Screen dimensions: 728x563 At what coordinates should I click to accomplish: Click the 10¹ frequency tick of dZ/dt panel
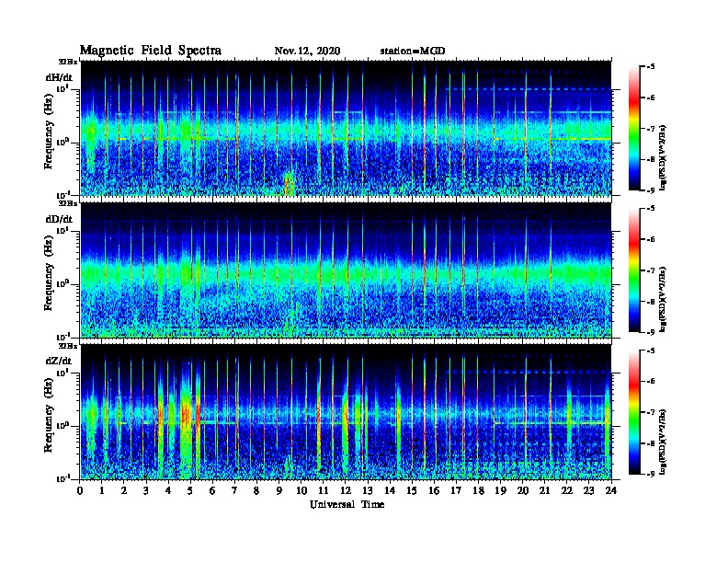coord(63,373)
